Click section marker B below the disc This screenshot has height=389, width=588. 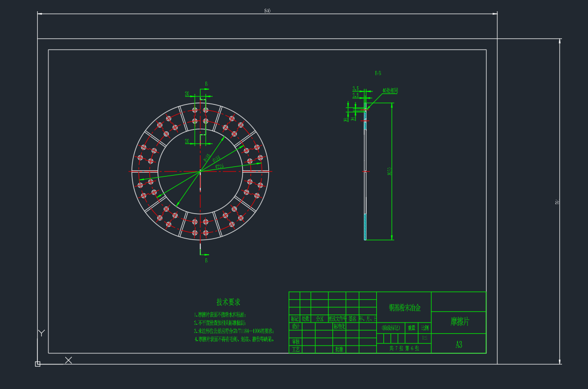coord(206,260)
